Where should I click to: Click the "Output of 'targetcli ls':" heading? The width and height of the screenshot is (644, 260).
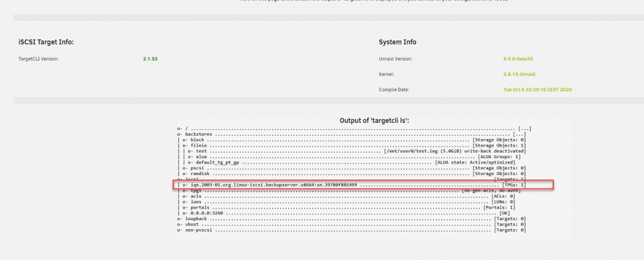pos(375,121)
